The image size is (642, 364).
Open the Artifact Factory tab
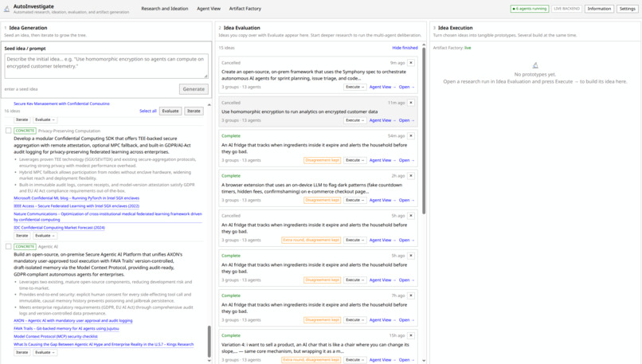point(245,9)
